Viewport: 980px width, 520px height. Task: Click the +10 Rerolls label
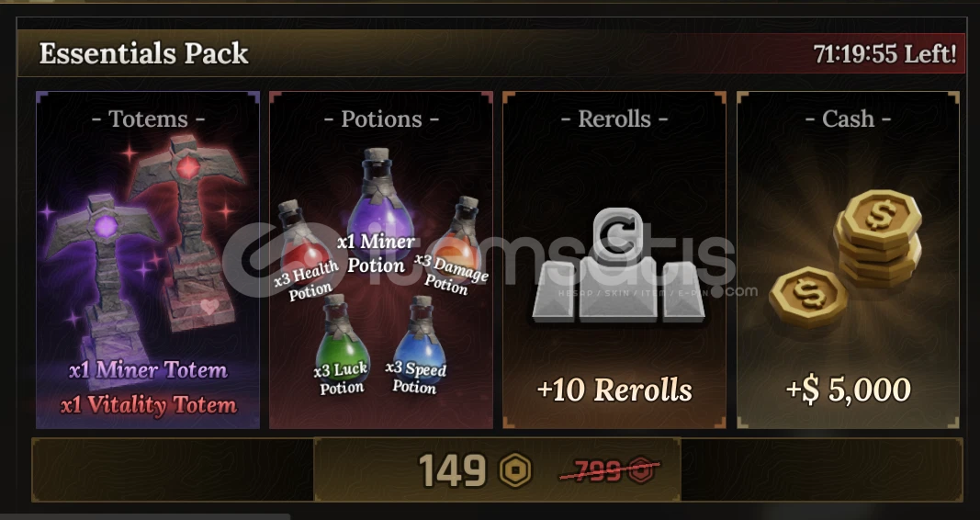(x=614, y=390)
